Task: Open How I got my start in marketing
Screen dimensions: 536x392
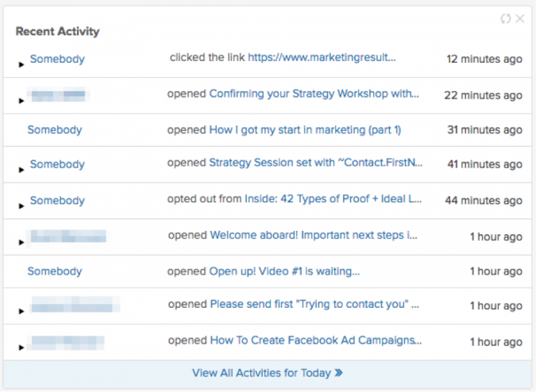Action: coord(305,130)
